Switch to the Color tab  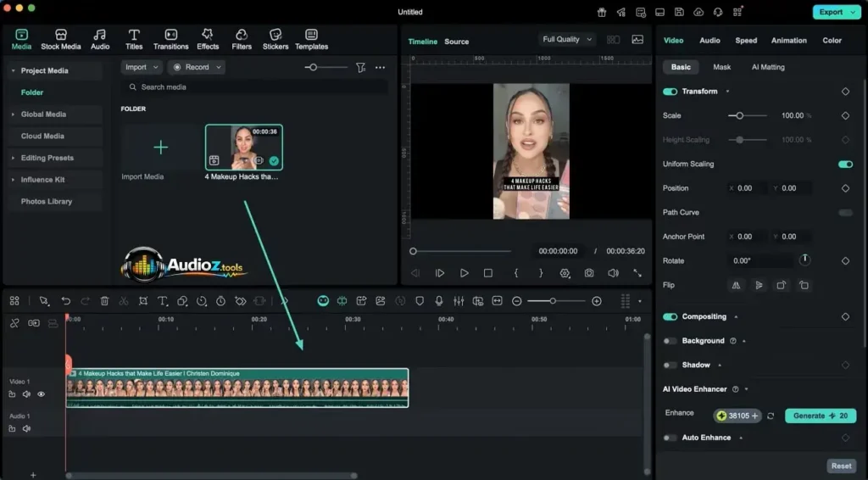tap(832, 41)
